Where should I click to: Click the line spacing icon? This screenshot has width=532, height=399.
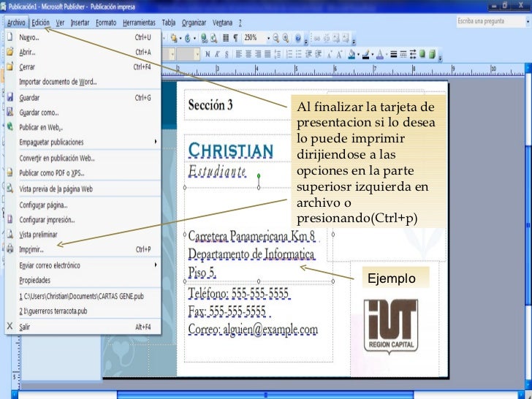(x=278, y=54)
